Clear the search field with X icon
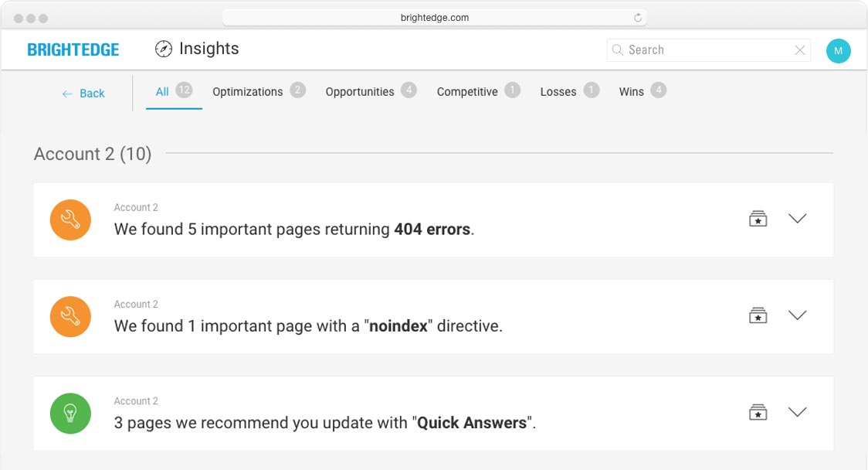Image resolution: width=868 pixels, height=470 pixels. pyautogui.click(x=800, y=50)
